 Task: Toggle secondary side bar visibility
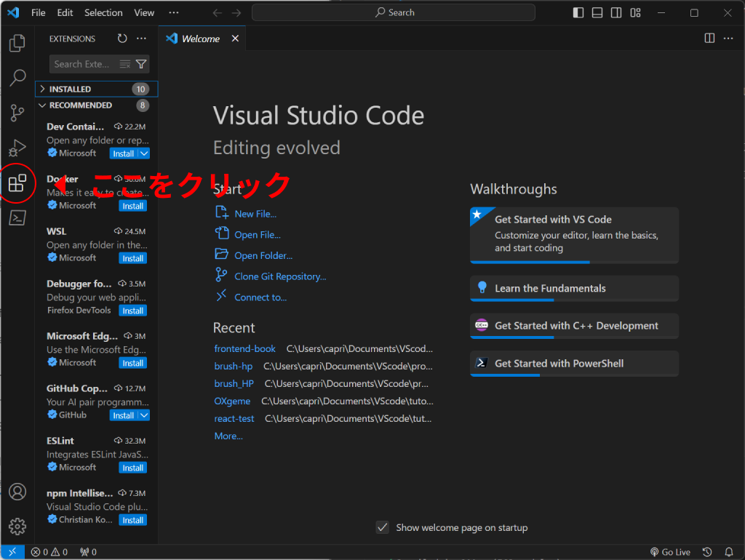pyautogui.click(x=616, y=13)
